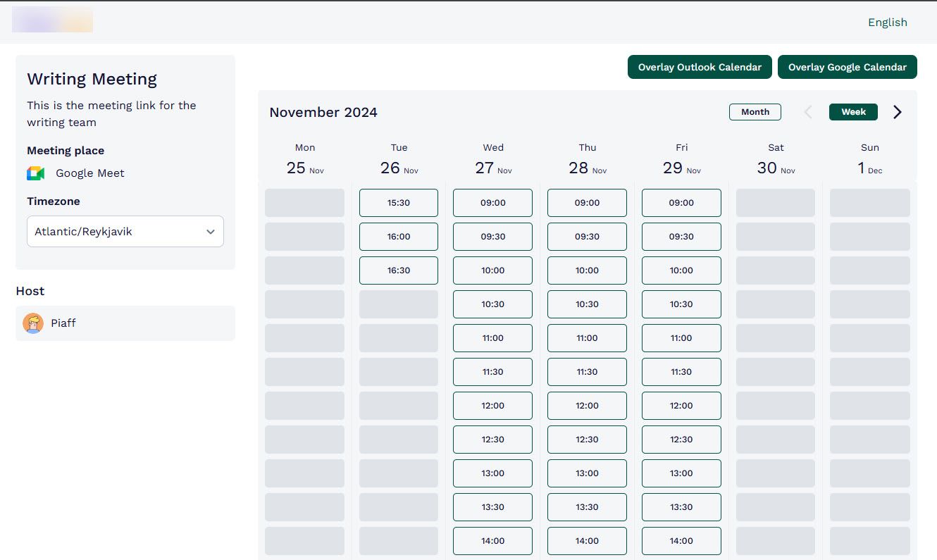Switch to Month view
Screen dimensions: 937x560
pos(755,111)
